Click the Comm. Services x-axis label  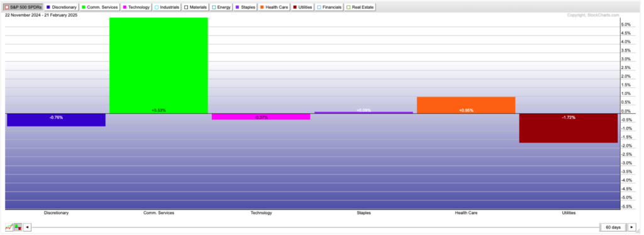pyautogui.click(x=158, y=213)
